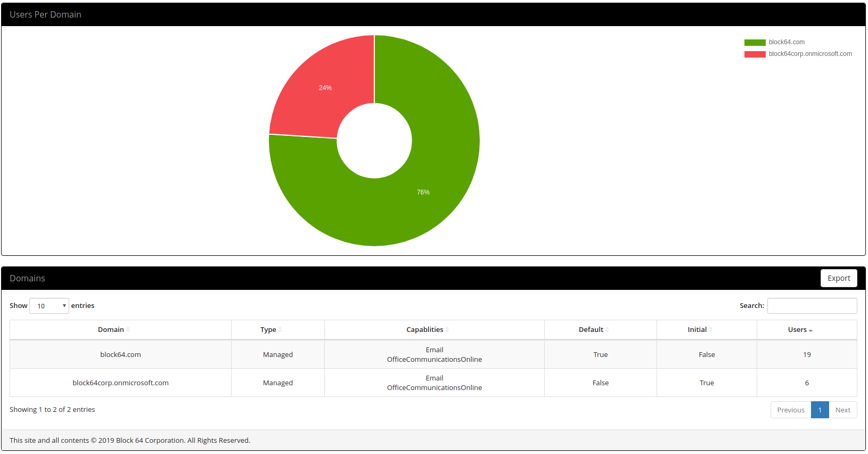
Task: Sort table by Capablities column
Action: click(435, 330)
